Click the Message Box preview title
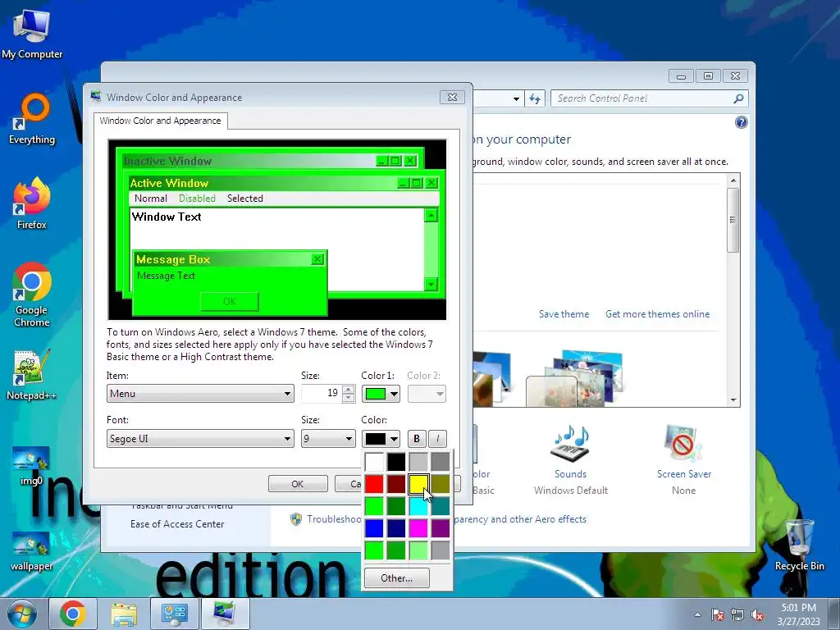840x630 pixels. [173, 259]
